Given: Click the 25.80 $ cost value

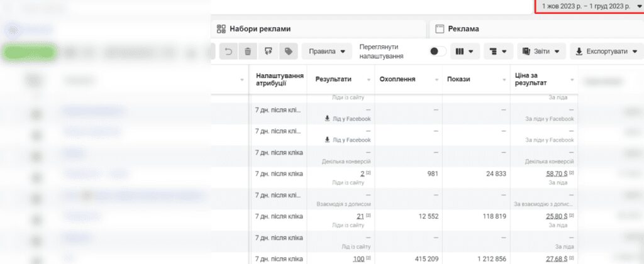Looking at the screenshot, I should click(557, 217).
